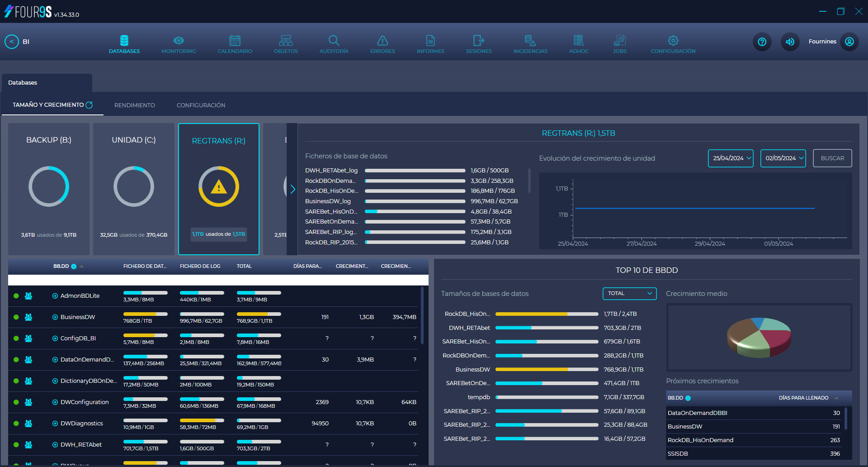This screenshot has height=467, width=868.
Task: Open the Sesiones menu item
Action: (x=478, y=40)
